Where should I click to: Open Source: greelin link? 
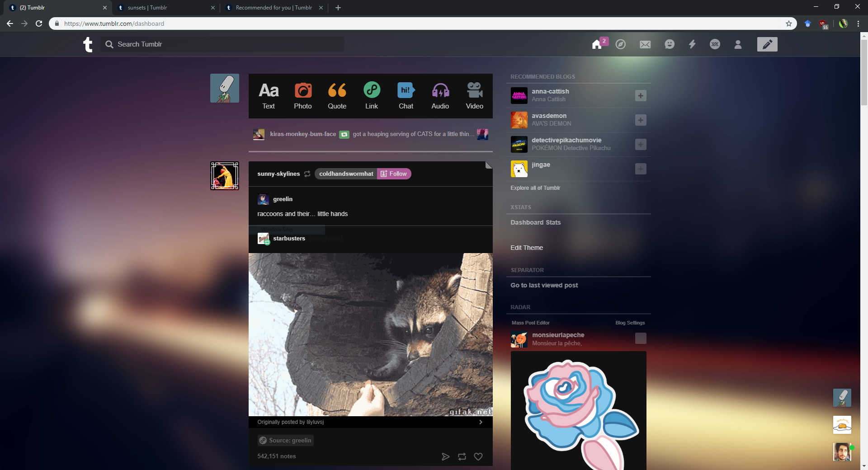286,440
